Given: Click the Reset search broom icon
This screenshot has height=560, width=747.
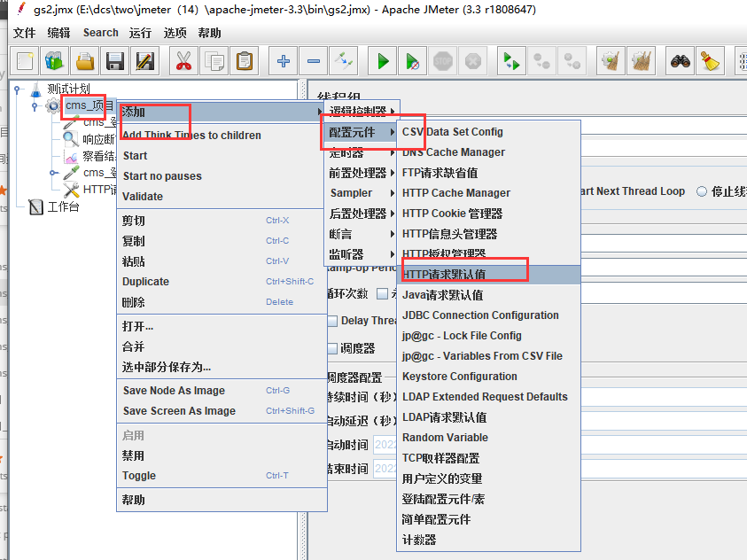Looking at the screenshot, I should click(x=710, y=61).
